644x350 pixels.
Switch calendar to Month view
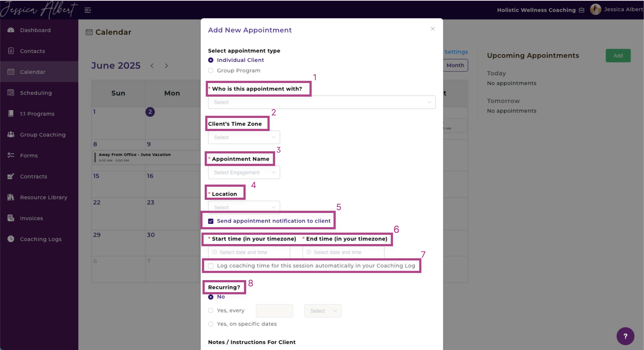pyautogui.click(x=455, y=65)
